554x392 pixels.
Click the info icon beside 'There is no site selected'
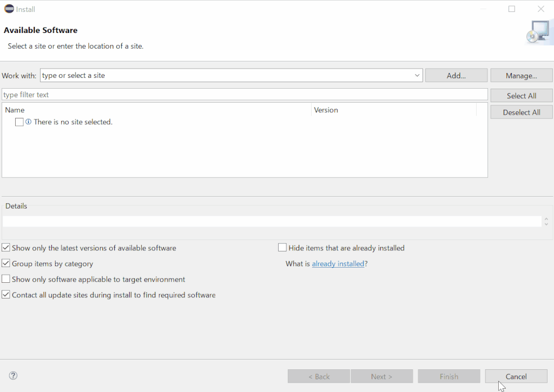pos(28,122)
